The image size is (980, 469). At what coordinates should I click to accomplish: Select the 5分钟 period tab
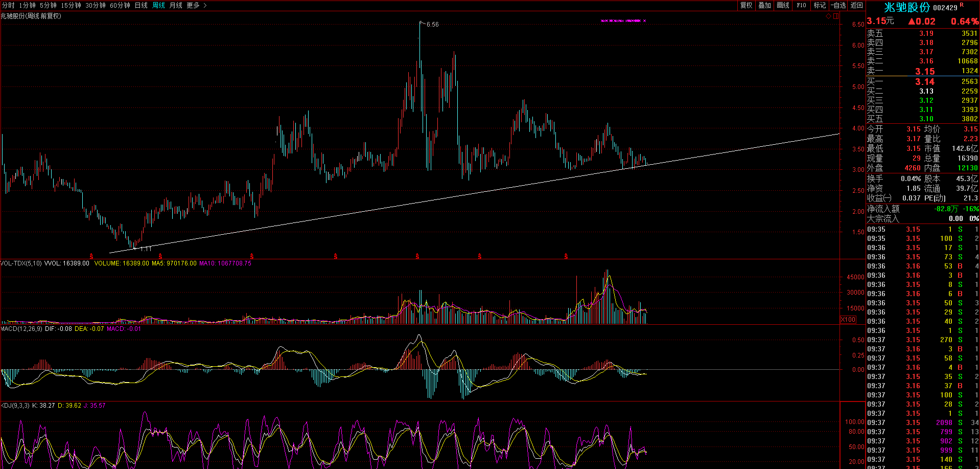coord(48,5)
